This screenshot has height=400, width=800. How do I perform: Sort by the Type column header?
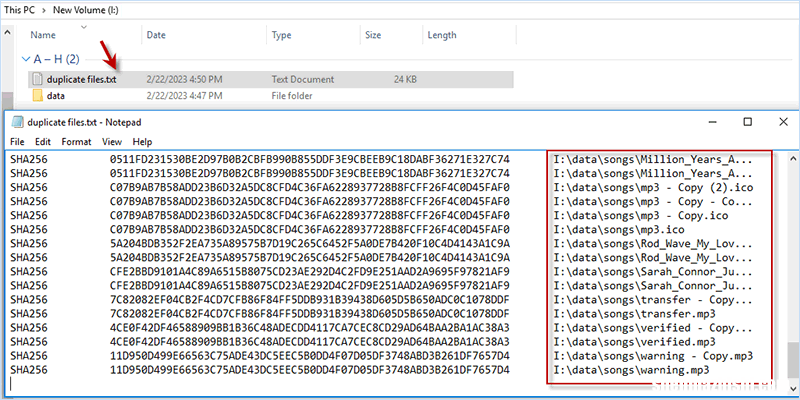(281, 35)
